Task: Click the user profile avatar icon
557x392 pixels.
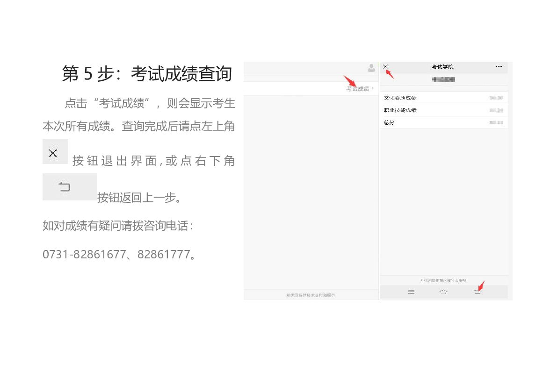Action: 371,68
